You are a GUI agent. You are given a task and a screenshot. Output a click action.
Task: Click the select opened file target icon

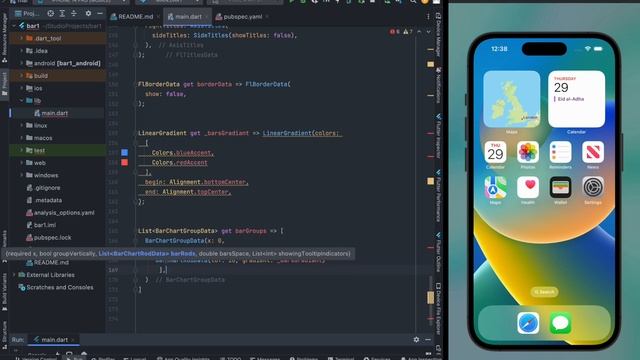click(50, 13)
